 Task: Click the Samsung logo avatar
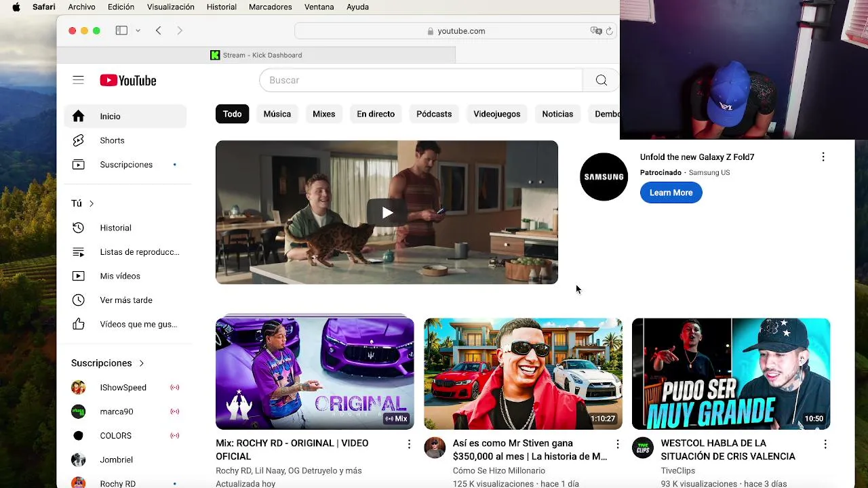(x=604, y=177)
